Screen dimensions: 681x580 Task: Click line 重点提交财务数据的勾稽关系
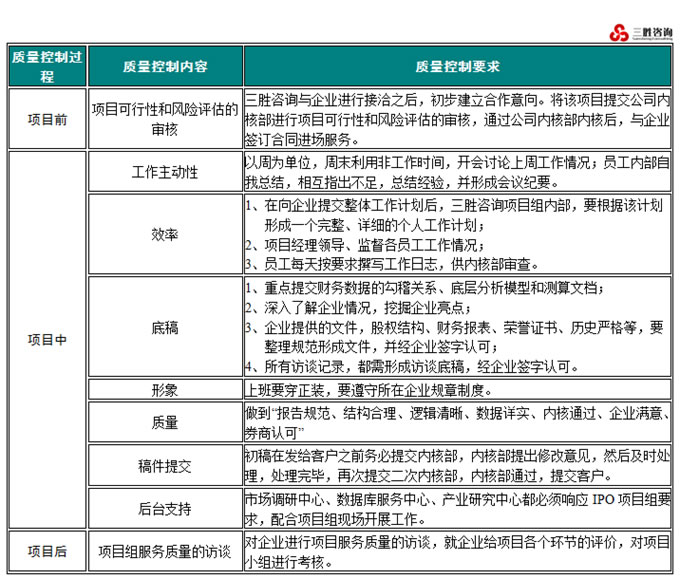tap(424, 288)
